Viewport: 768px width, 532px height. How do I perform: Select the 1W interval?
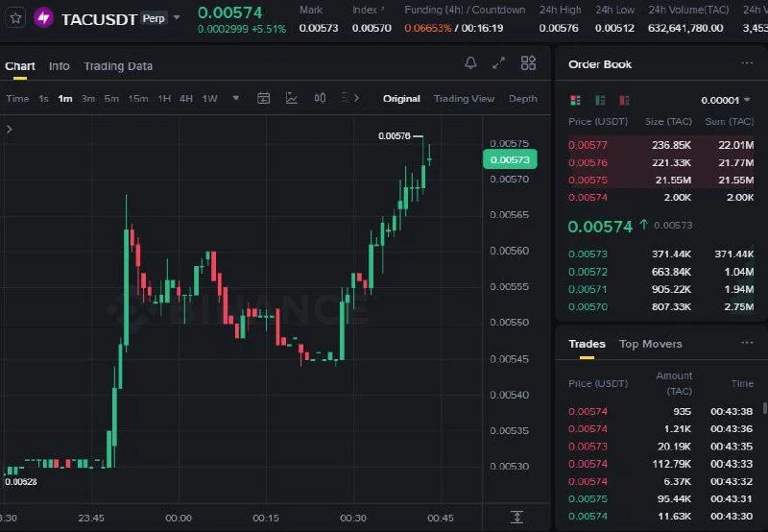point(209,99)
